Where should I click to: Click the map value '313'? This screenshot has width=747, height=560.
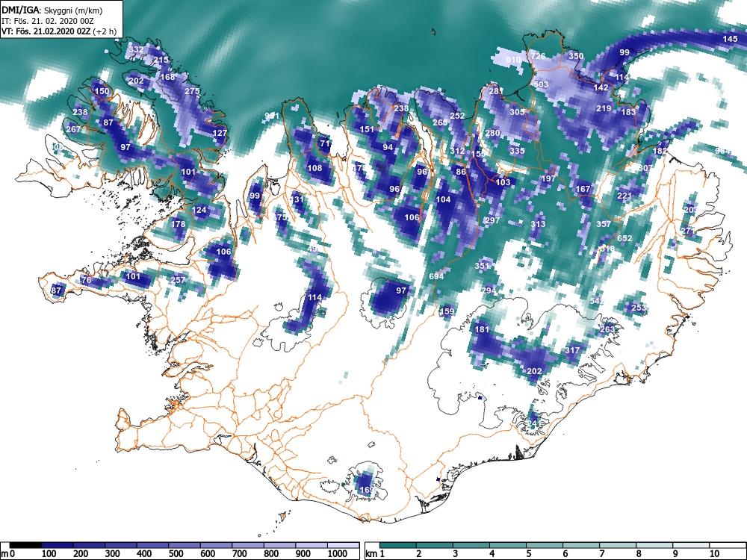(538, 224)
